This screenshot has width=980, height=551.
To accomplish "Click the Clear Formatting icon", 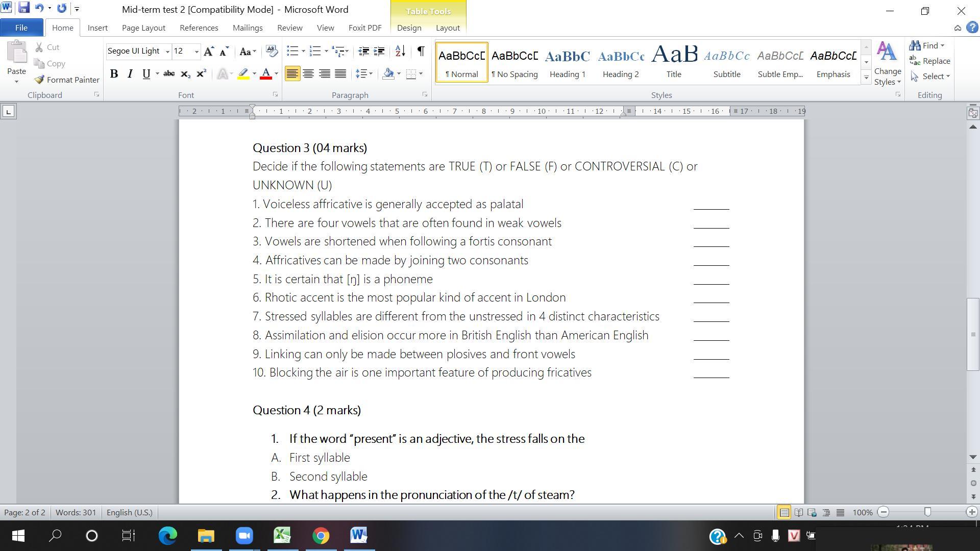I will [x=272, y=51].
